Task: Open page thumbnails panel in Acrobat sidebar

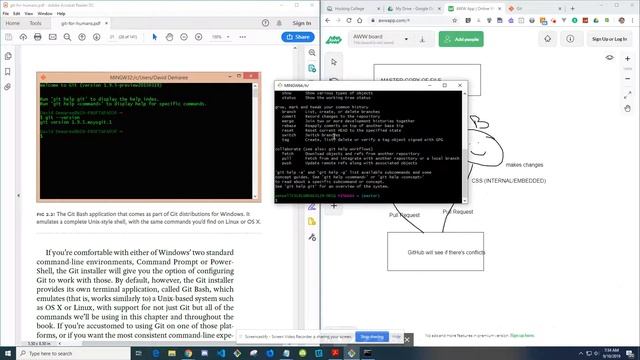Action: [8, 56]
